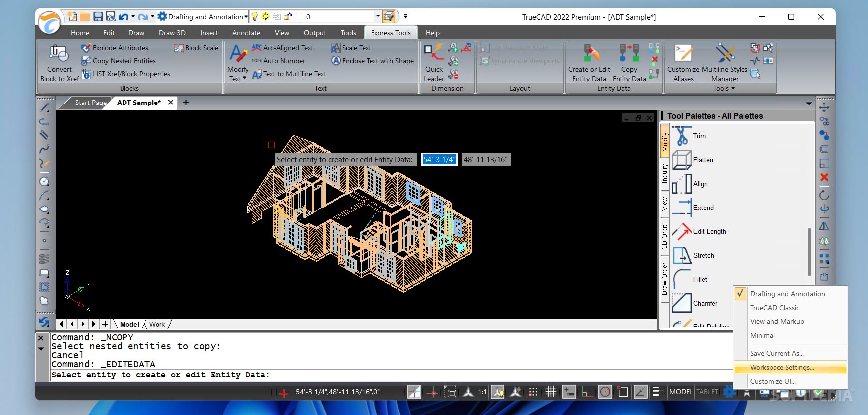Open drawing tabs list dropdown arrow
The image size is (868, 415).
tap(809, 104)
